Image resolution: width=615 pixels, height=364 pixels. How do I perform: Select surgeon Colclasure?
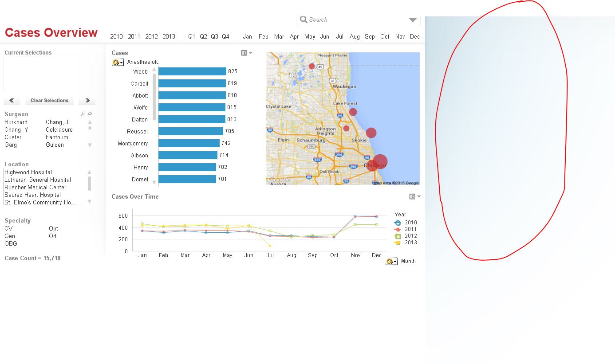pyautogui.click(x=59, y=129)
